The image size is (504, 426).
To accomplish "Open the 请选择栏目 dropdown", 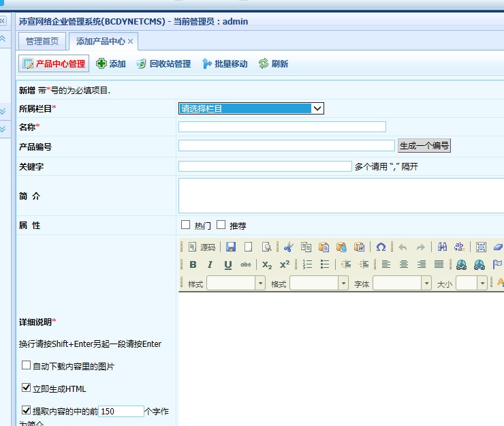I will pyautogui.click(x=251, y=108).
